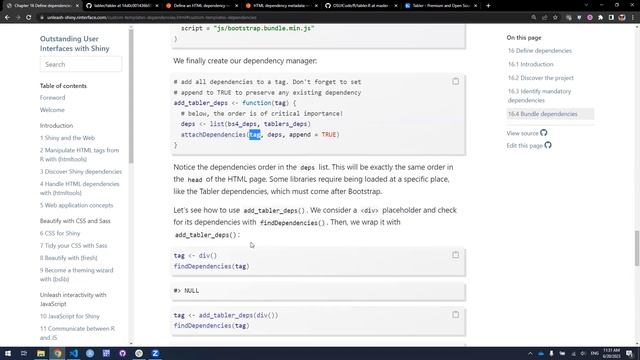Open 8 Beautify with {fresh}

click(69, 258)
